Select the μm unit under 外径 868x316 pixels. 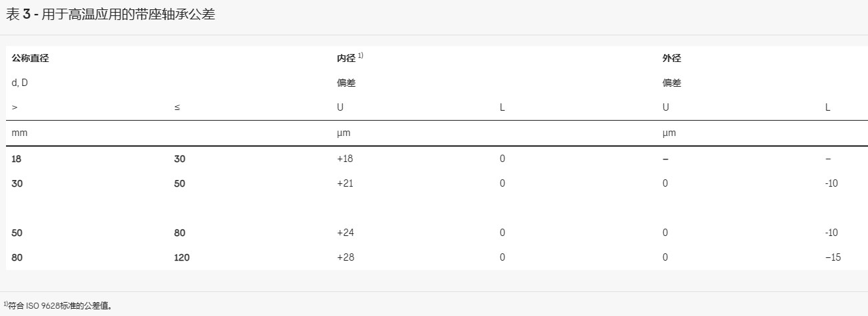pos(669,133)
